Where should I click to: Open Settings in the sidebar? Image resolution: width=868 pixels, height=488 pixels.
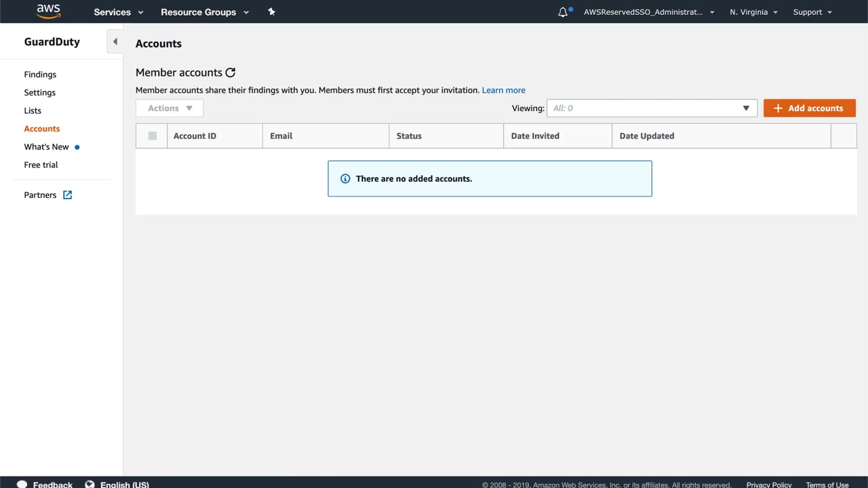click(40, 93)
